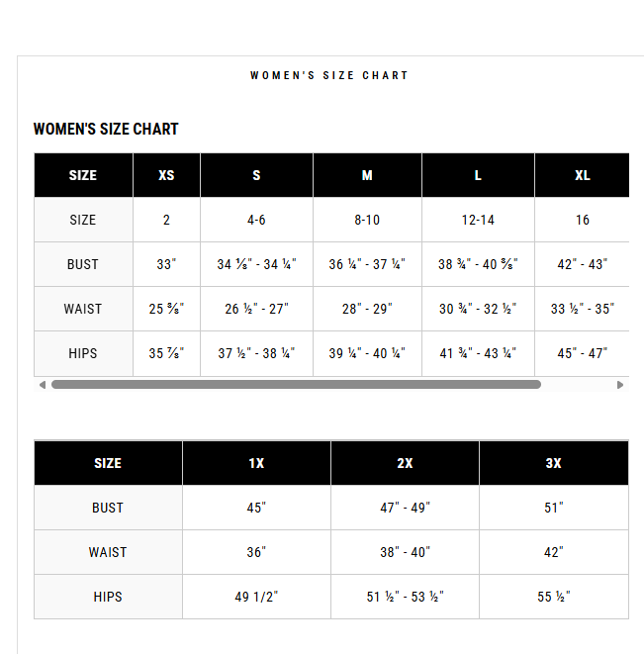Image resolution: width=644 pixels, height=654 pixels.
Task: Click the L column header
Action: point(478,175)
